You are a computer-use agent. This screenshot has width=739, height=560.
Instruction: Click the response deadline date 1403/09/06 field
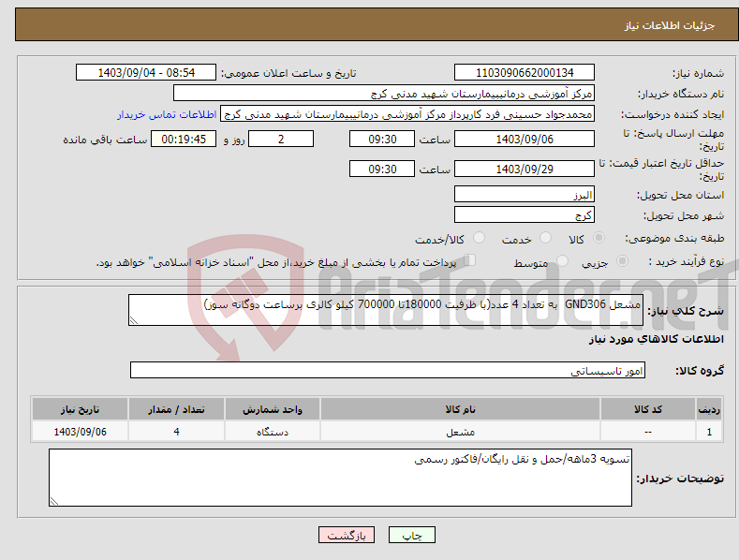point(525,139)
